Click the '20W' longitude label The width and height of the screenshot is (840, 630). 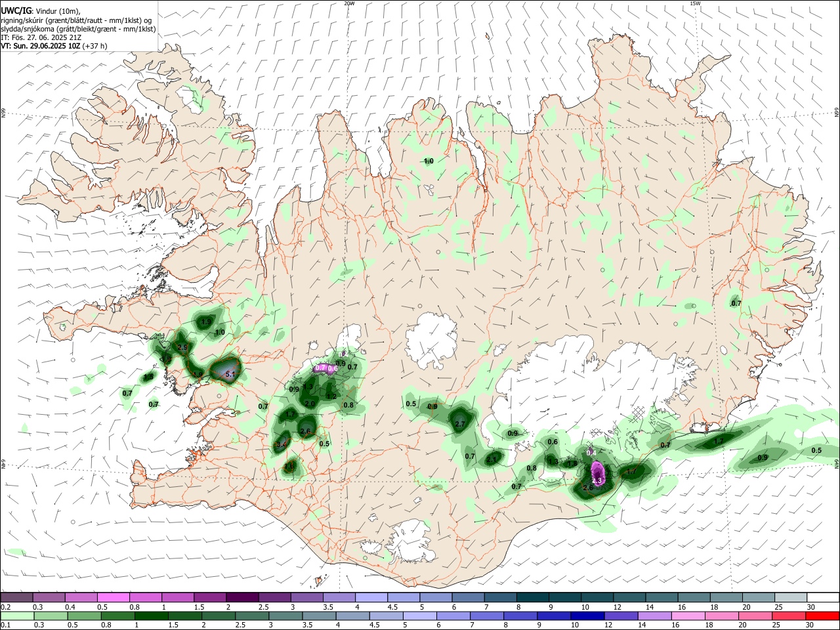pyautogui.click(x=349, y=3)
